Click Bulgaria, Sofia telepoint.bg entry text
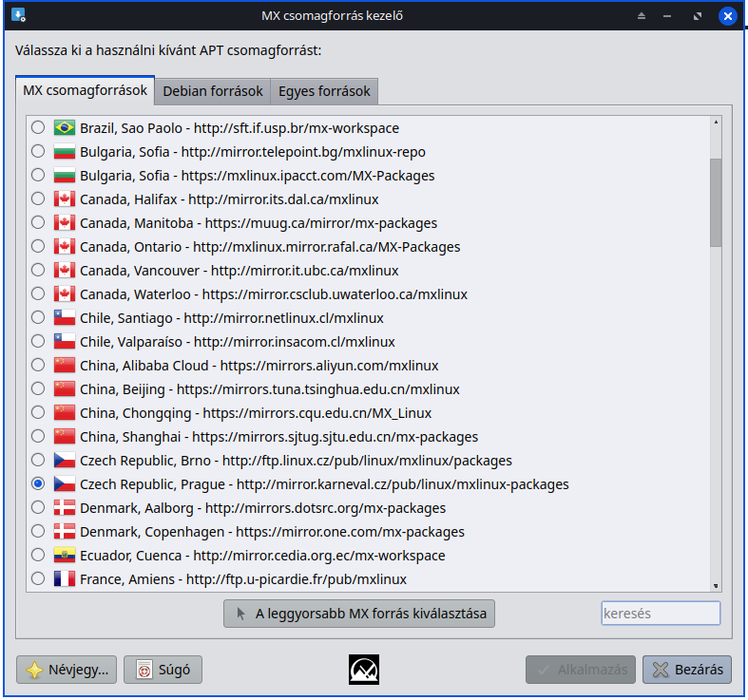Screen dimensions: 748x700 point(253,152)
